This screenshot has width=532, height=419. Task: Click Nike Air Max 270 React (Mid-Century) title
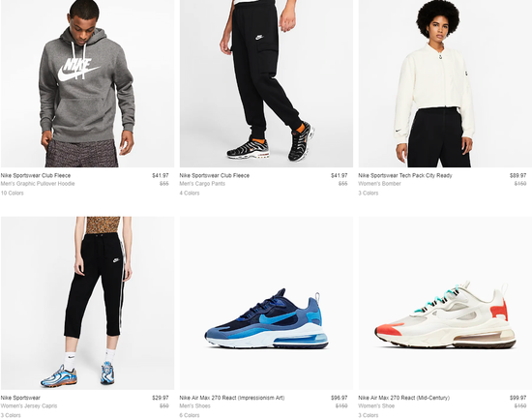coord(403,398)
